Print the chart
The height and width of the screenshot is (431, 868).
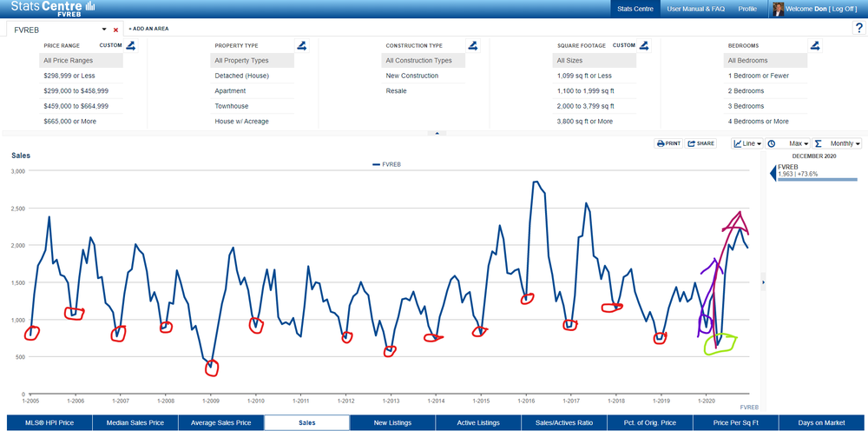pos(668,143)
